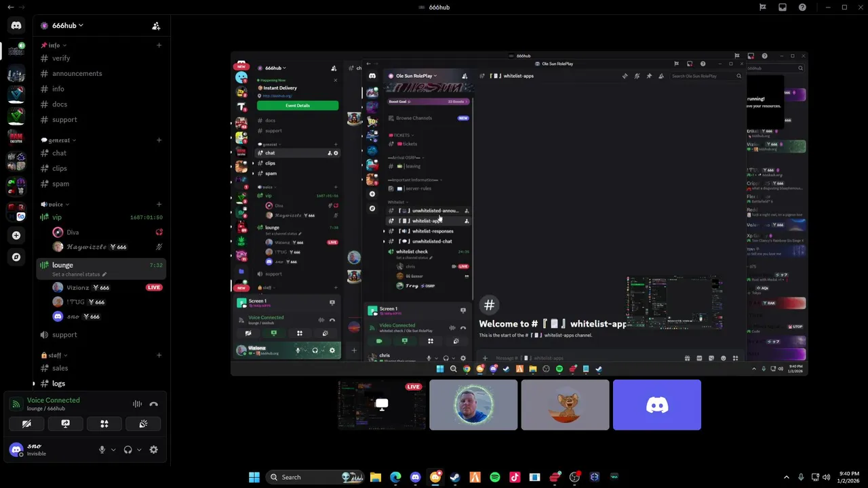The height and width of the screenshot is (488, 868).
Task: Click the LIVE badge next to Vizionz
Action: point(153,287)
